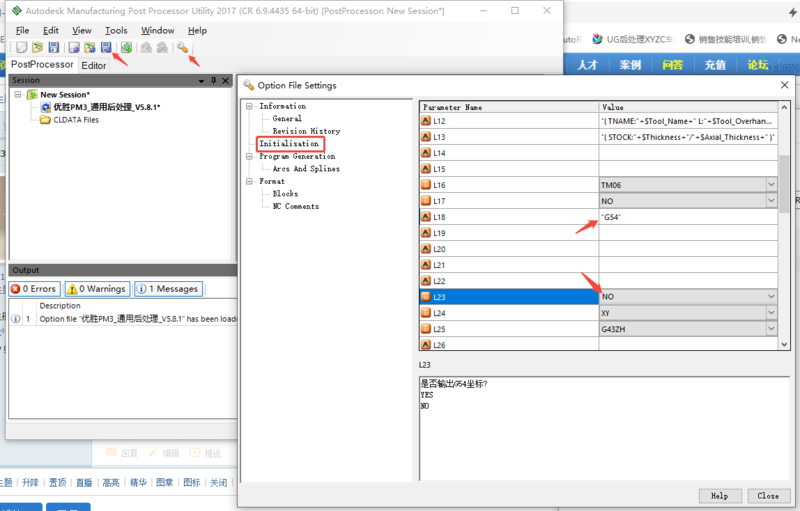Toggle the 0 Warnings filter
The image size is (800, 511).
97,289
